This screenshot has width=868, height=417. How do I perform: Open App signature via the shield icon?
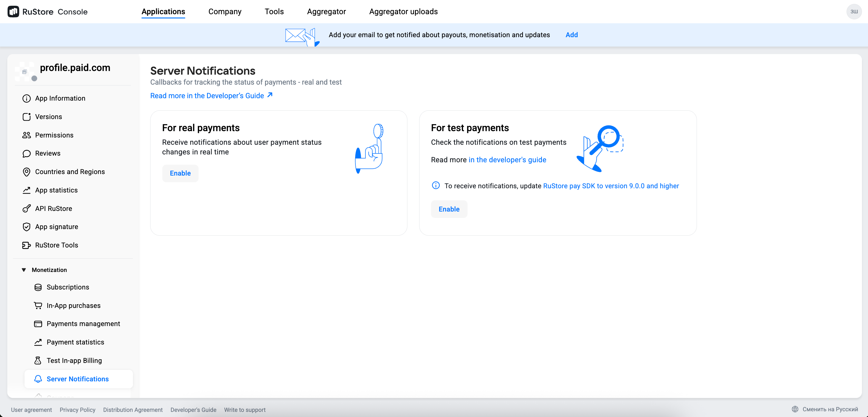click(27, 227)
